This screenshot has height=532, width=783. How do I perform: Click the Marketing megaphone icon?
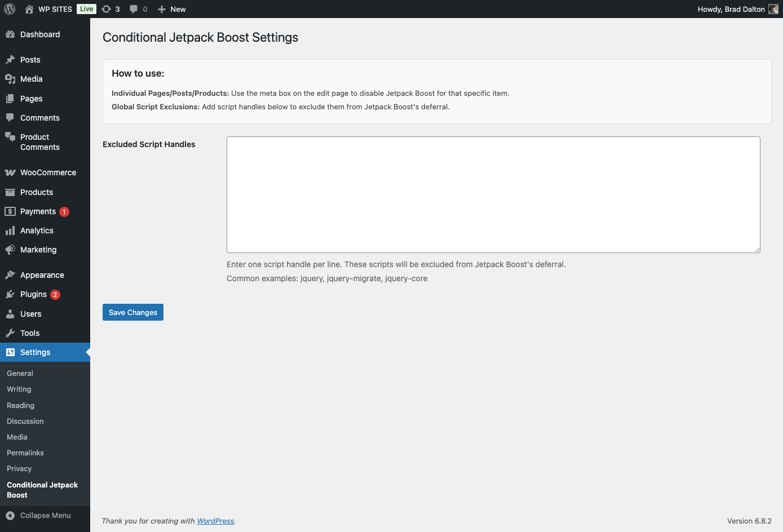(10, 250)
